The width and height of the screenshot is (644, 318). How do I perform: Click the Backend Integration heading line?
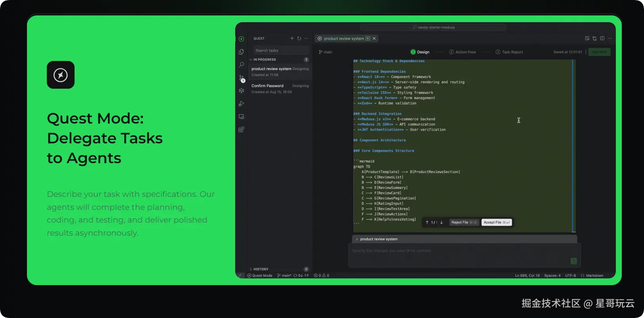click(x=377, y=114)
